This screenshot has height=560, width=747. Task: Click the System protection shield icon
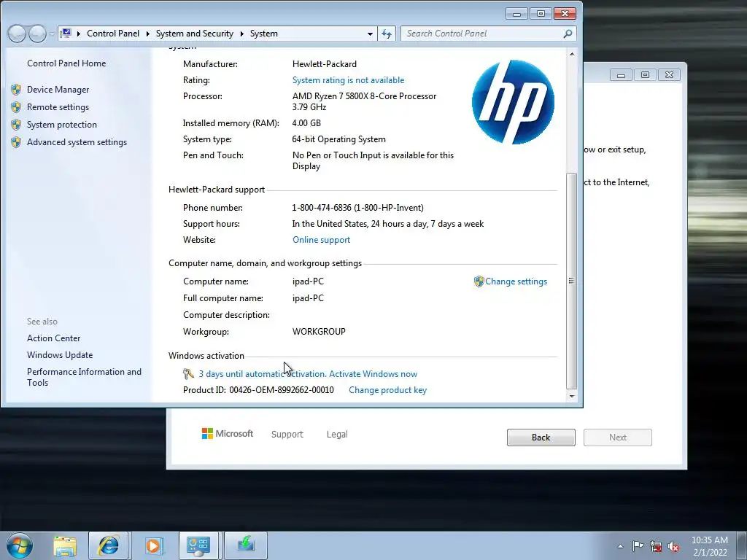tap(16, 124)
